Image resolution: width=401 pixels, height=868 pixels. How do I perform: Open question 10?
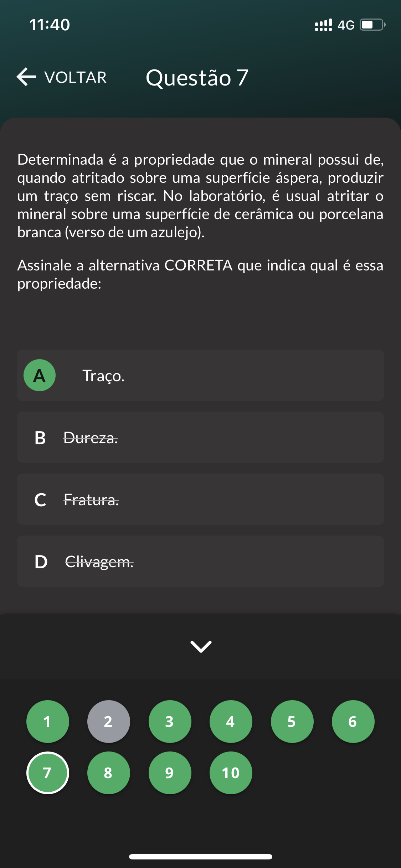click(231, 773)
